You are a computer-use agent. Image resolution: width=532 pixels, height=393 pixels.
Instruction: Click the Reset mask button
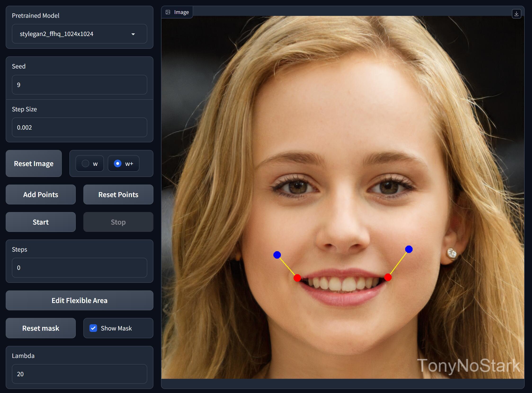[x=41, y=328]
